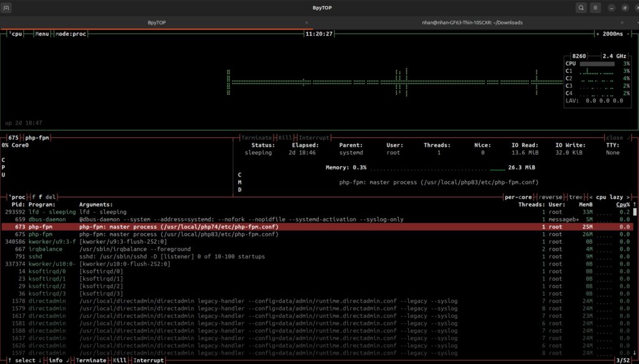Image resolution: width=639 pixels, height=364 pixels.
Task: Open the BpyTOP Menu option
Action: click(42, 34)
